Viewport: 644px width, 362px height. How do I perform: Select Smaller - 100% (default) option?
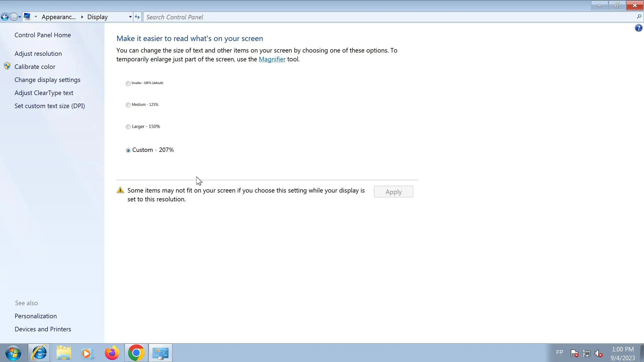coord(128,83)
